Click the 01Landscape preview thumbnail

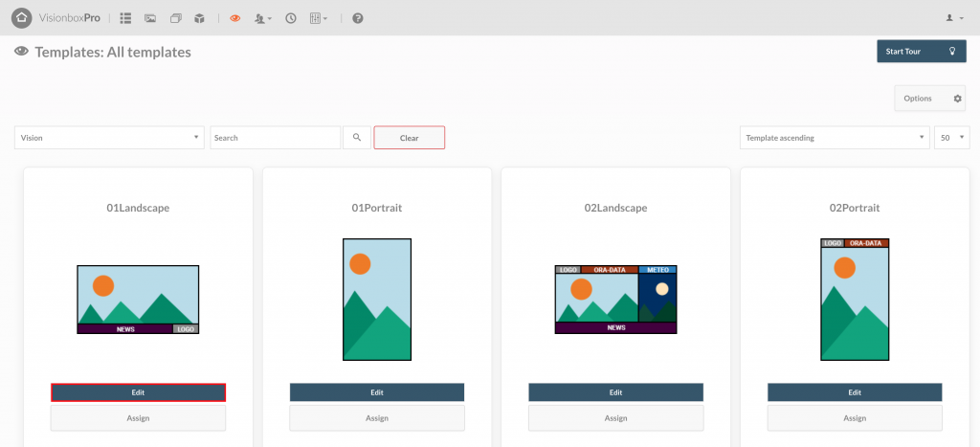138,300
